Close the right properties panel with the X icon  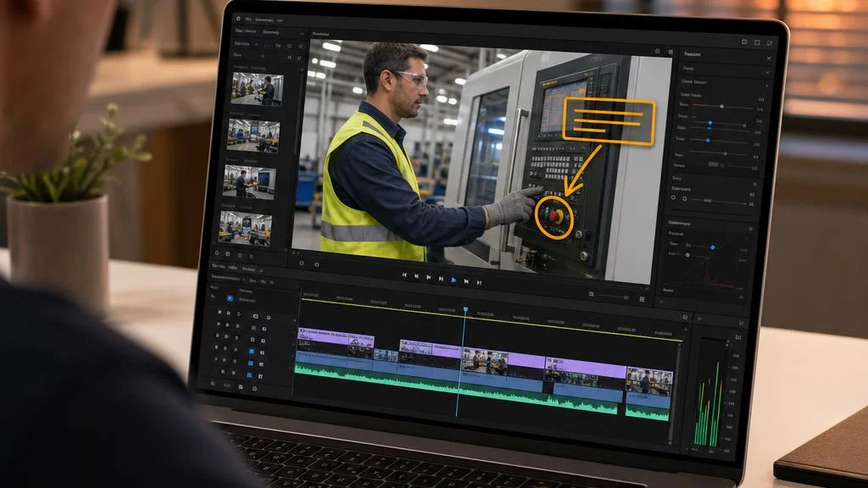pyautogui.click(x=768, y=58)
